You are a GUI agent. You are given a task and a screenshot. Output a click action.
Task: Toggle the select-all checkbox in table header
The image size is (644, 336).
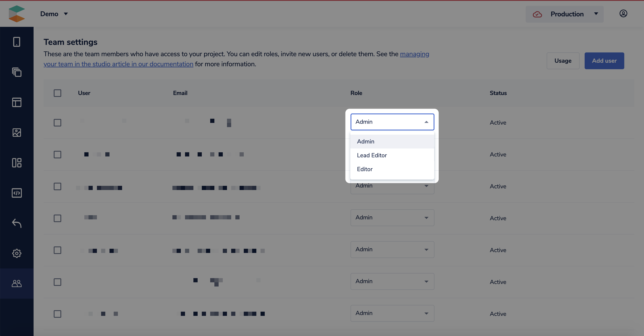point(57,93)
